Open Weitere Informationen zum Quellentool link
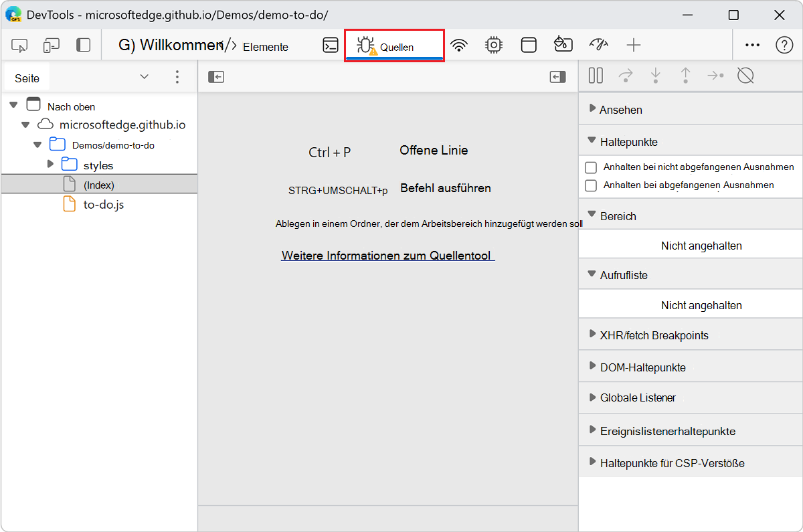The width and height of the screenshot is (803, 532). 387,256
